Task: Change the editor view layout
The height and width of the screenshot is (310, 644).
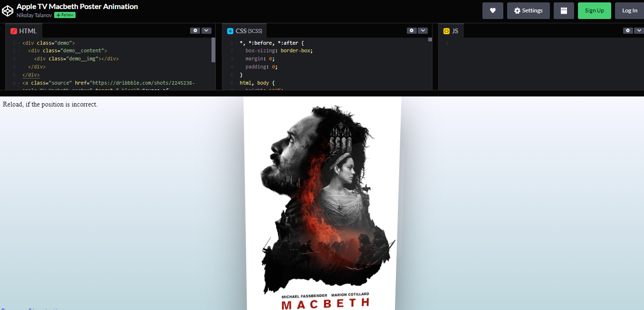Action: (564, 10)
